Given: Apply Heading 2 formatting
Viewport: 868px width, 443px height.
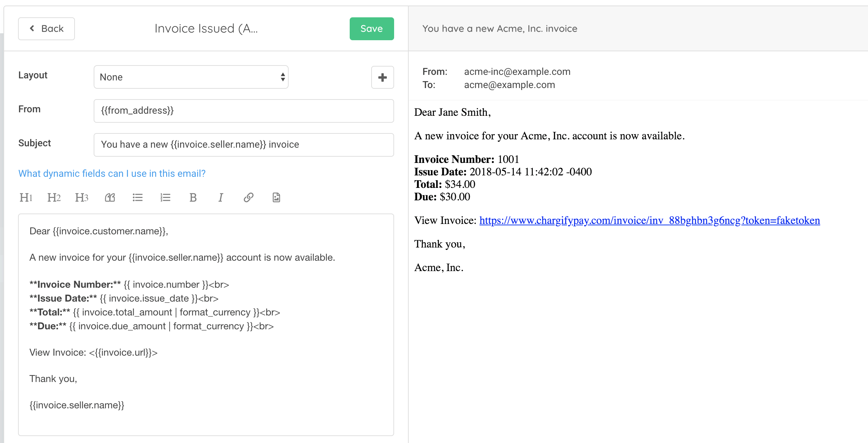Looking at the screenshot, I should [54, 198].
